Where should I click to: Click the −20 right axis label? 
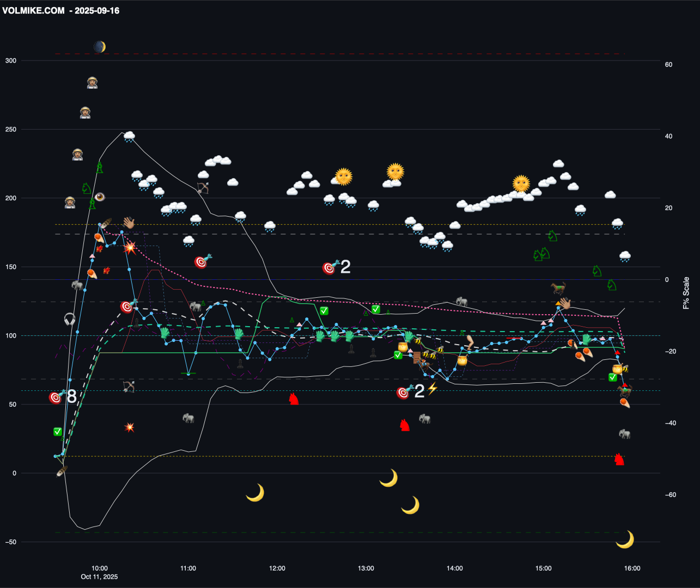669,351
